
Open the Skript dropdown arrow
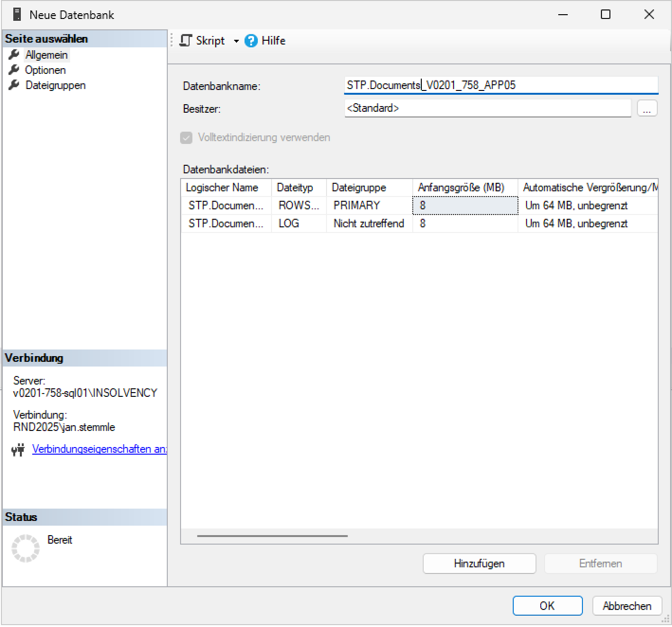click(236, 41)
